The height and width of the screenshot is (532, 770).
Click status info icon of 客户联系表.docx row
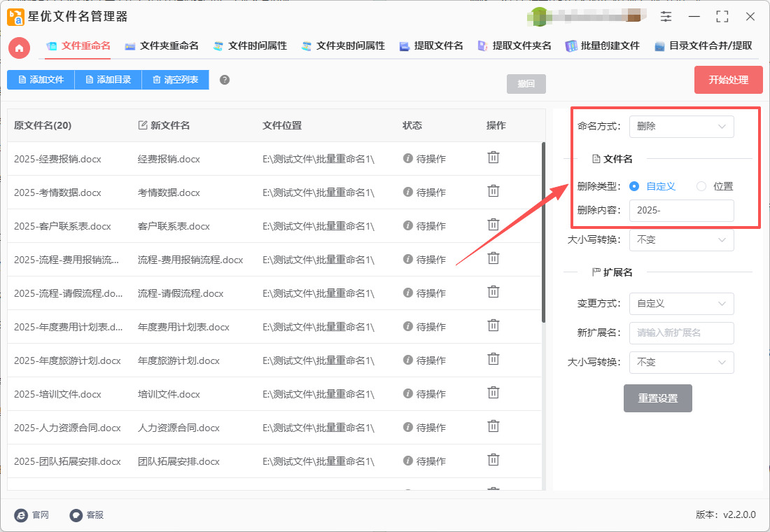click(x=407, y=225)
